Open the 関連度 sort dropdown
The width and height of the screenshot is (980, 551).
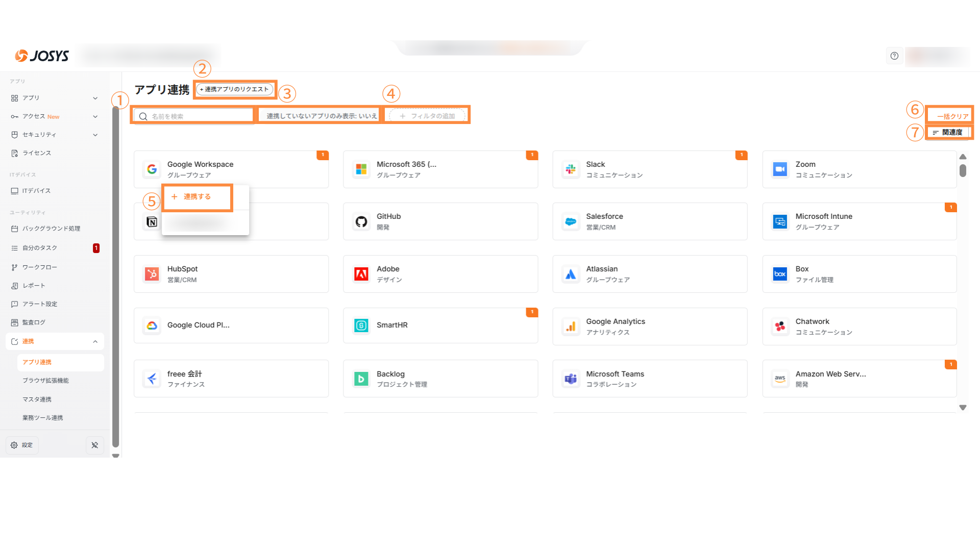pyautogui.click(x=948, y=132)
